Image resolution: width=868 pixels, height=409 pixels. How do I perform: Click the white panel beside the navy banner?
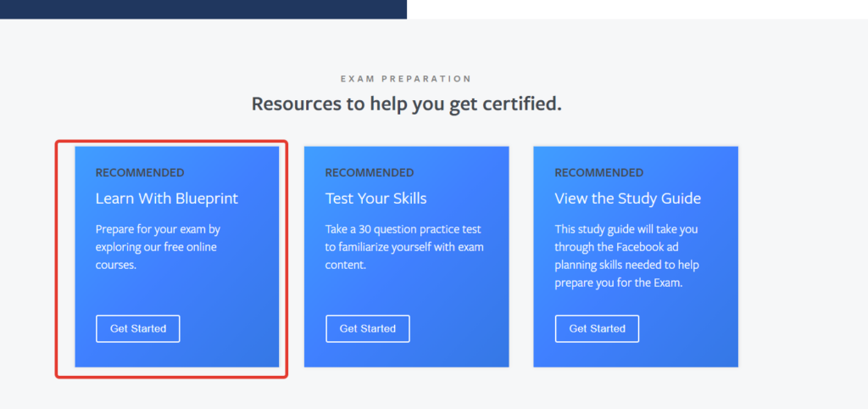click(x=636, y=8)
